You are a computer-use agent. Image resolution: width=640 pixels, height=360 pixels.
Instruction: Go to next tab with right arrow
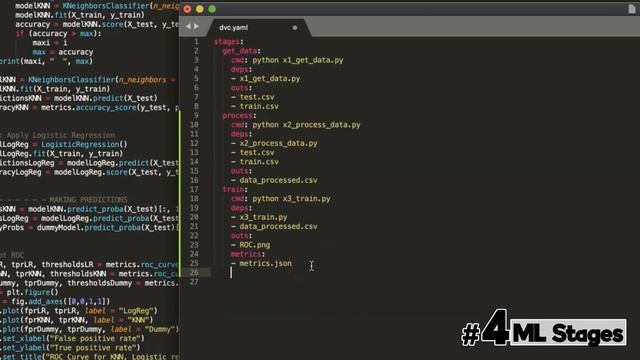[196, 26]
